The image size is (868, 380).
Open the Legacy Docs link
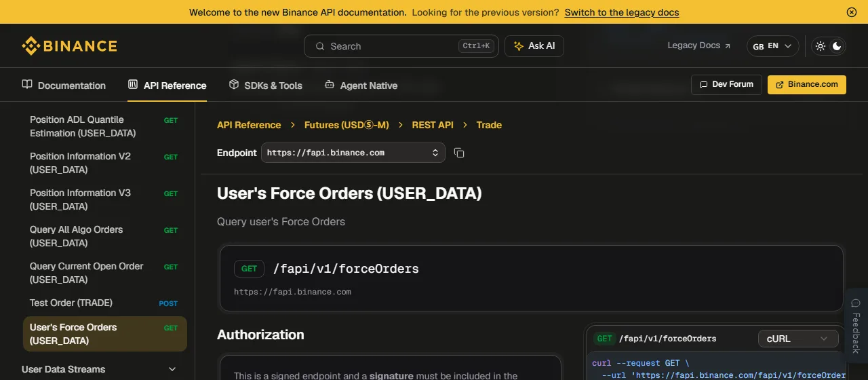[699, 45]
